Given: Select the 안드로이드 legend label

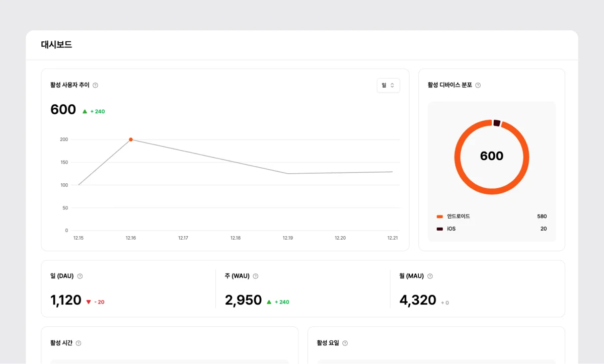Looking at the screenshot, I should (x=459, y=216).
